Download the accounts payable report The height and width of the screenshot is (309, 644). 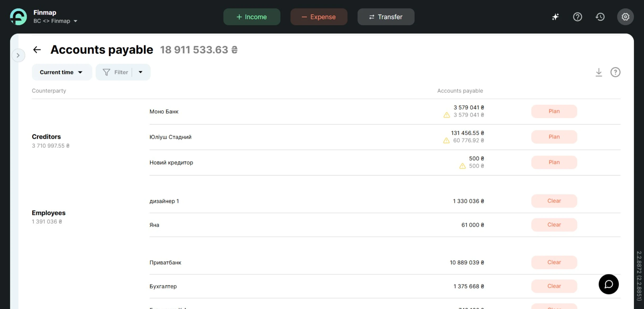point(598,72)
